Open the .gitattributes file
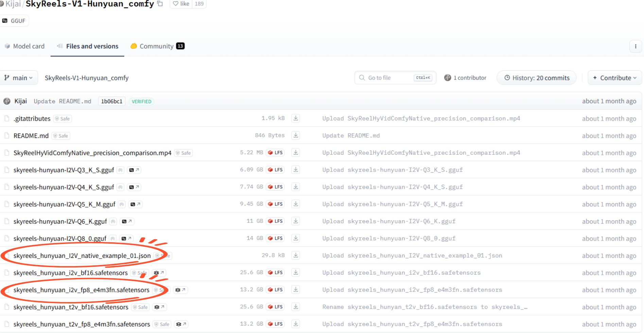This screenshot has height=333, width=644. pos(32,119)
